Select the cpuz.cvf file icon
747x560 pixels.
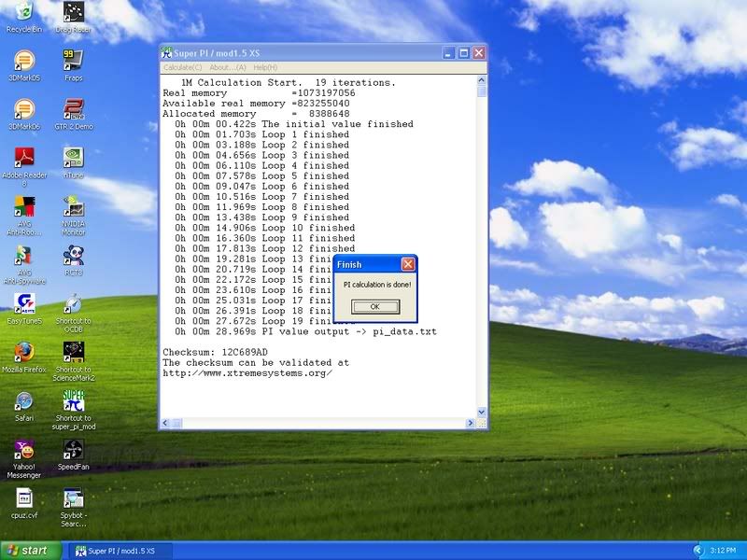[24, 503]
